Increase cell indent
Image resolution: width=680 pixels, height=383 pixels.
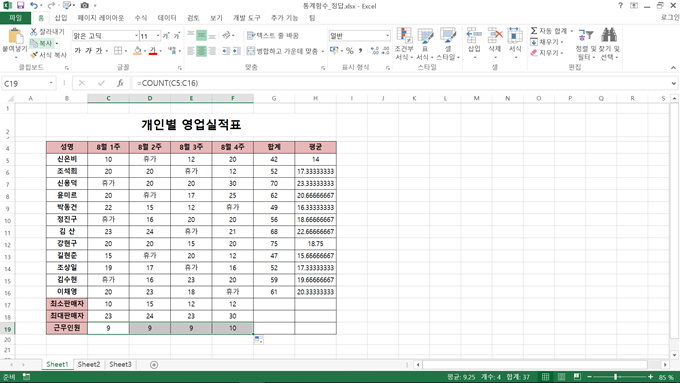[236, 51]
